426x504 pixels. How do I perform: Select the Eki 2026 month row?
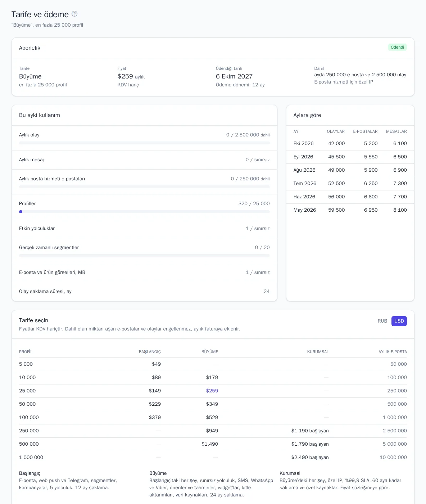pyautogui.click(x=350, y=143)
